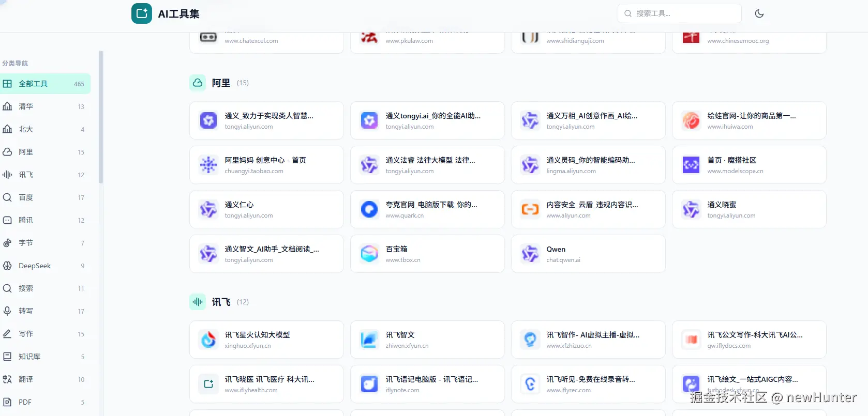Click the 通义万相 card icon
This screenshot has height=416, width=868.
pos(530,120)
